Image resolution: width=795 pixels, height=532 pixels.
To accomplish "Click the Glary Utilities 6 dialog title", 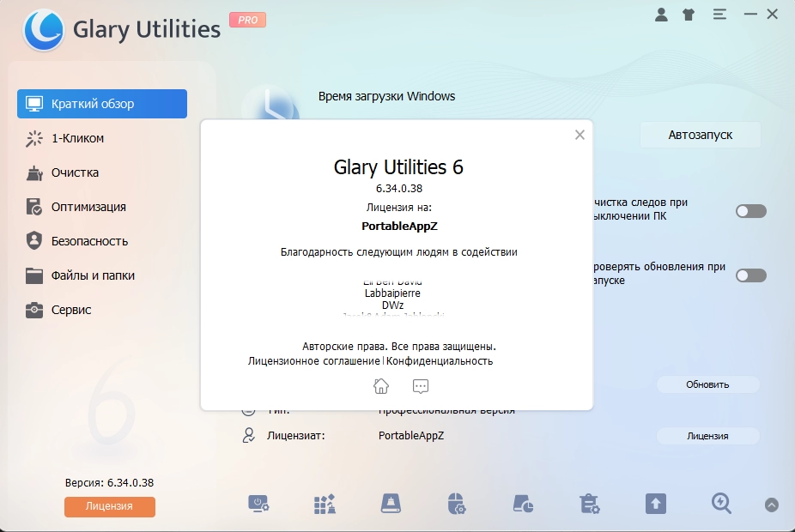I will (398, 167).
